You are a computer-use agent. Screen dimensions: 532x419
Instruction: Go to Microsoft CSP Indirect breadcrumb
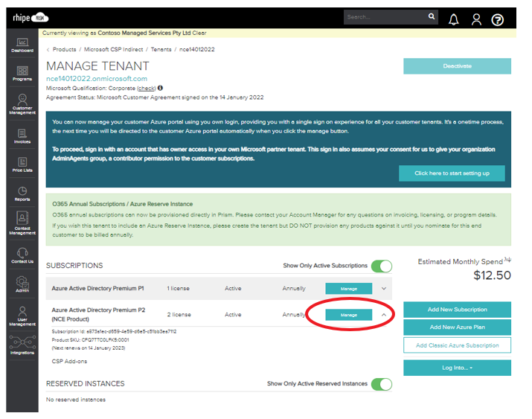coord(113,50)
